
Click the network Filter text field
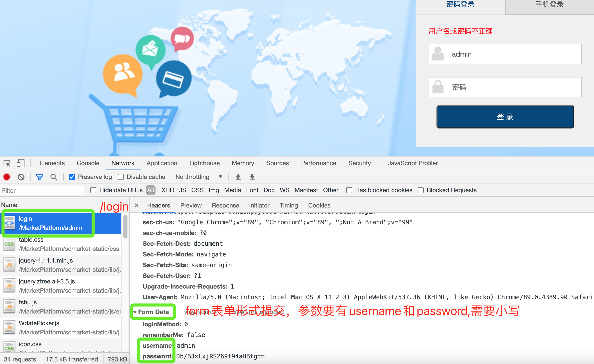click(x=42, y=190)
